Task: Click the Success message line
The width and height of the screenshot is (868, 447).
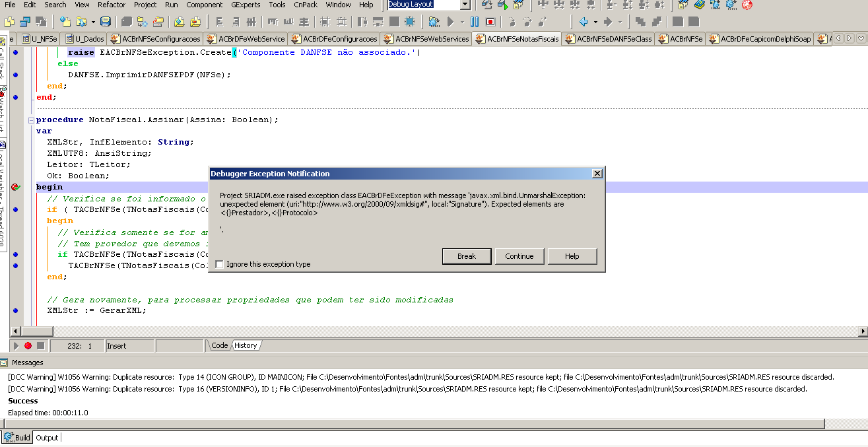Action: point(23,401)
